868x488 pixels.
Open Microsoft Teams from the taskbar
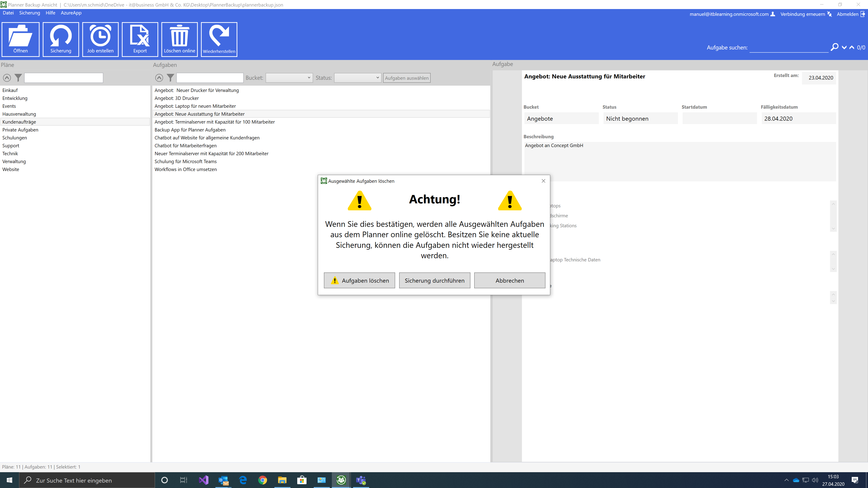click(x=361, y=480)
